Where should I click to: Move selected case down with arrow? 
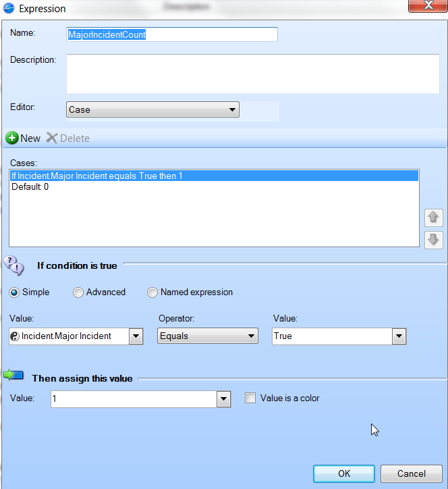(432, 239)
